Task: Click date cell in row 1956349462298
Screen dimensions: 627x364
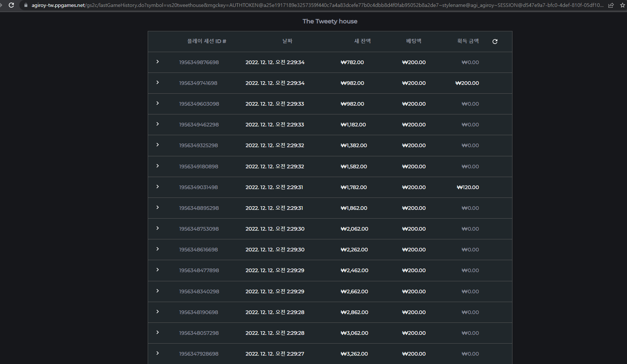Action: click(275, 125)
